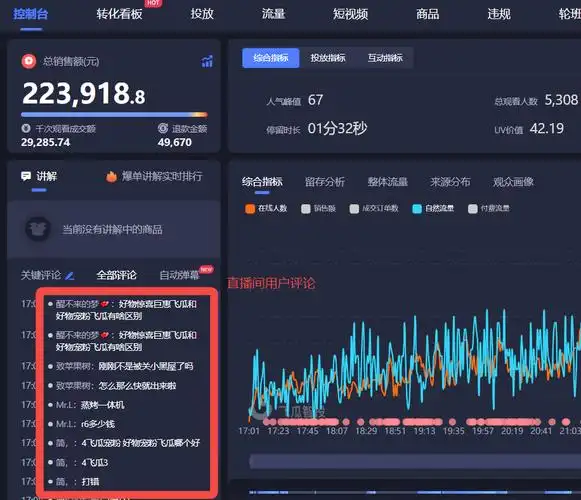Click the empty-product icon beside 当前没有讲解中的商品
This screenshot has width=581, height=500.
click(x=38, y=229)
